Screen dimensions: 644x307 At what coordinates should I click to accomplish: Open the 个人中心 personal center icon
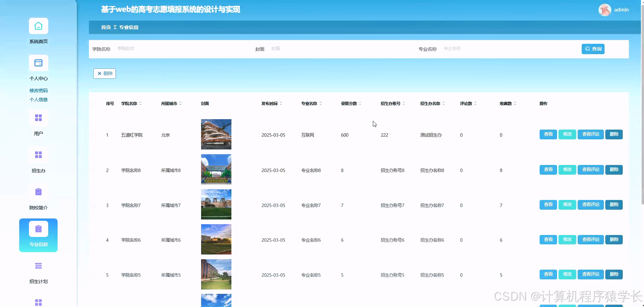[x=38, y=63]
